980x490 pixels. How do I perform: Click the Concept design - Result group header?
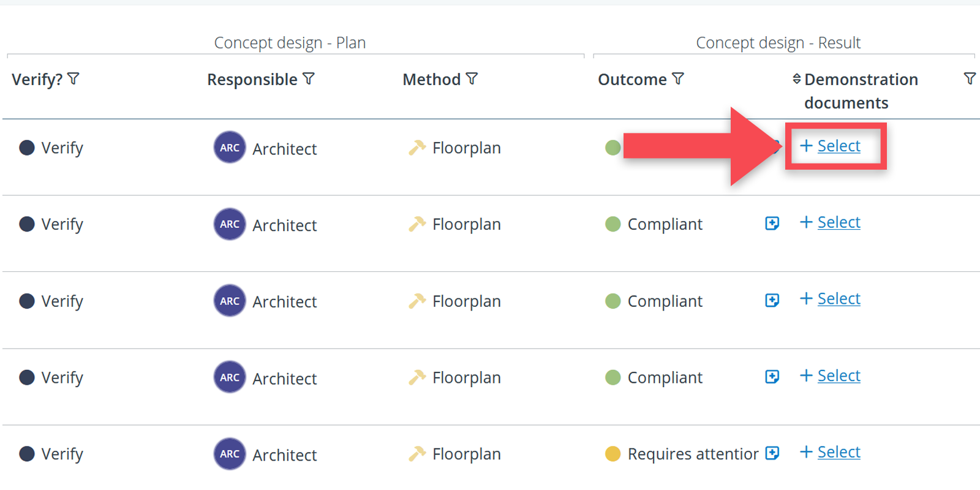coord(778,43)
